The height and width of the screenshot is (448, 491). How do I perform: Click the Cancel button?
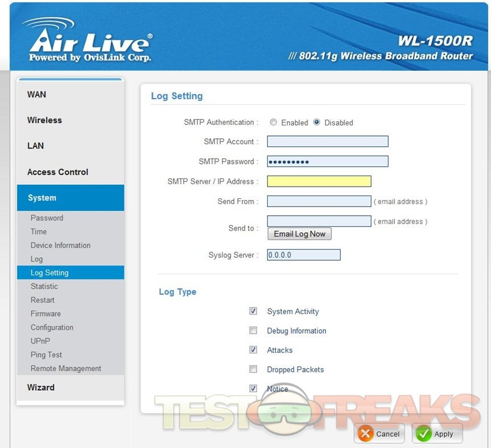[x=380, y=434]
